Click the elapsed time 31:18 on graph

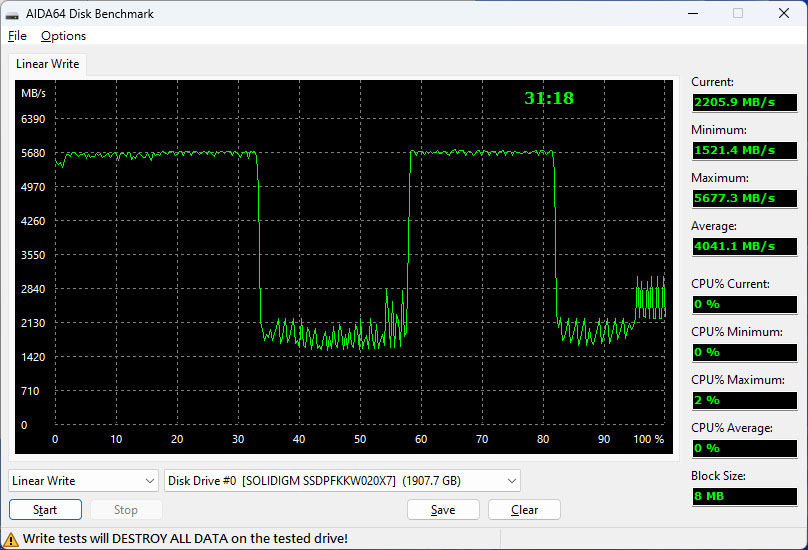tap(549, 98)
